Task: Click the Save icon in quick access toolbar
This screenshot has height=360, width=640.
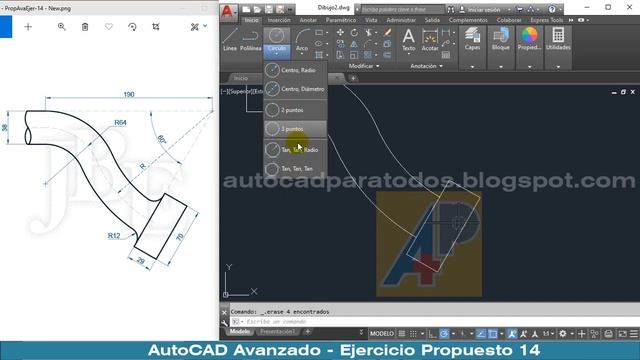Action: pos(269,9)
